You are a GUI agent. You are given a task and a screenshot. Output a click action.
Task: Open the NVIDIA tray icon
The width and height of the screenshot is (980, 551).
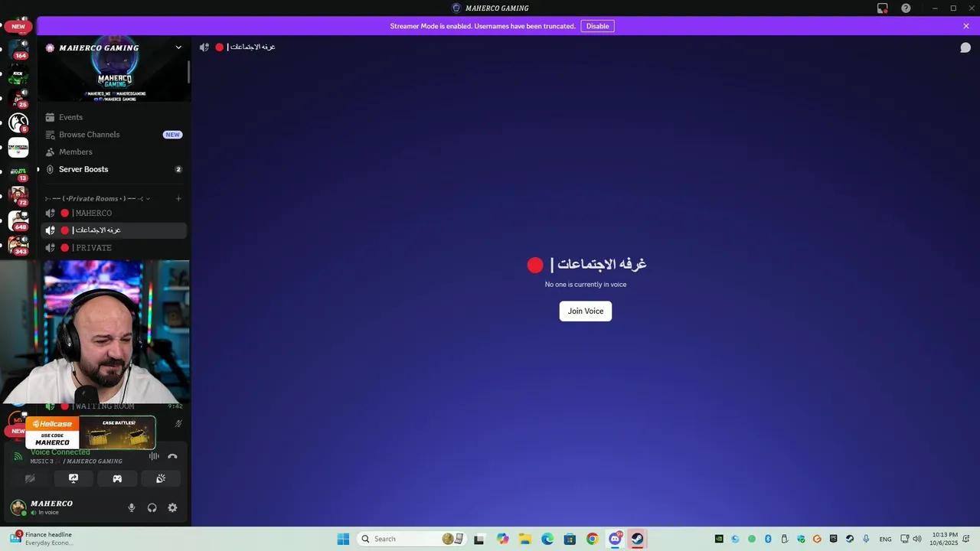click(719, 539)
